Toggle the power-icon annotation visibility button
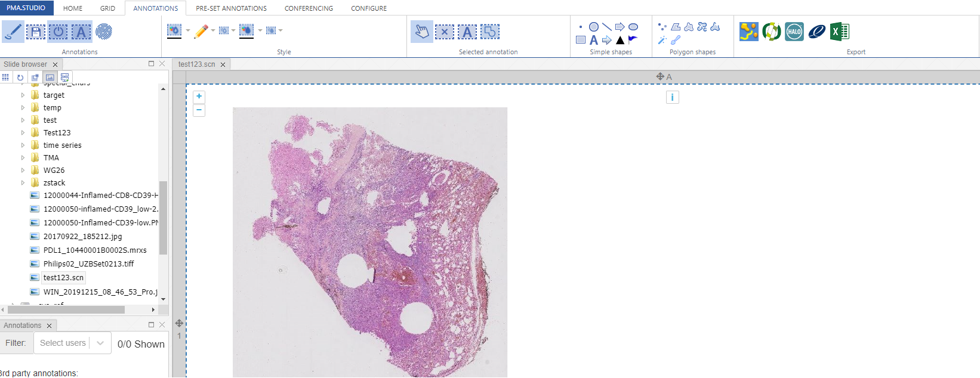This screenshot has width=980, height=378. click(58, 32)
